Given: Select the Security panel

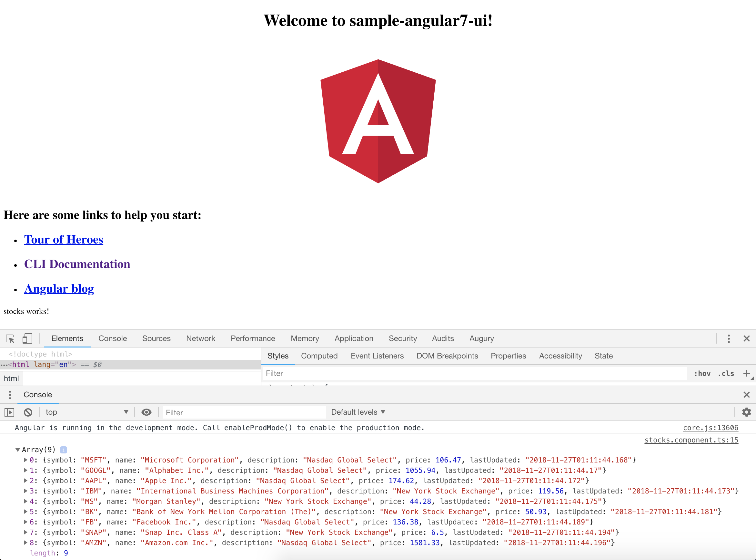Looking at the screenshot, I should tap(402, 338).
